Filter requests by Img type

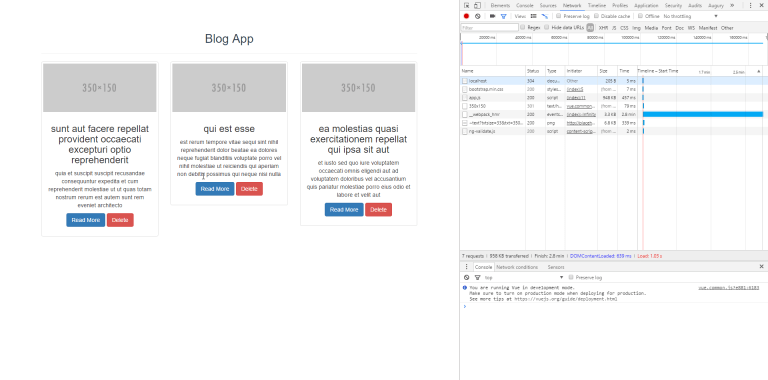(x=636, y=28)
